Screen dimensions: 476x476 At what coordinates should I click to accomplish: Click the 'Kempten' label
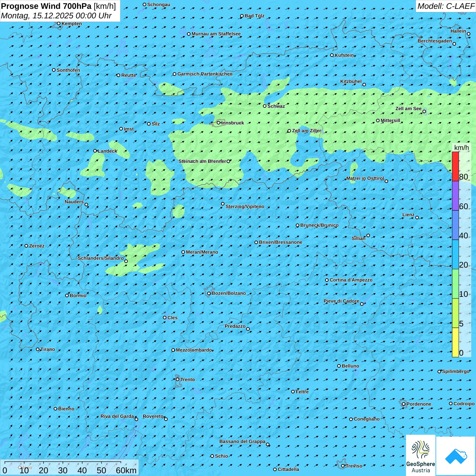pos(72,23)
